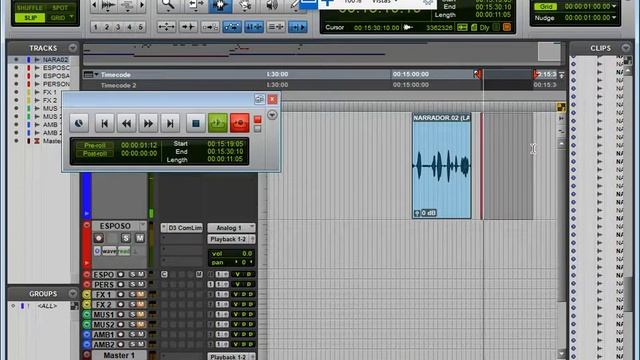The image size is (640, 360).
Task: Click Rewind in Transport window
Action: pos(127,123)
